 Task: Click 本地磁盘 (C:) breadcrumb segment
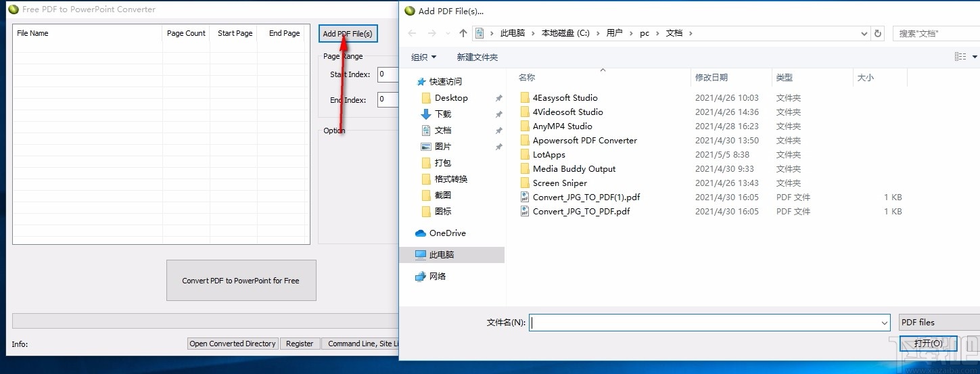pos(565,33)
